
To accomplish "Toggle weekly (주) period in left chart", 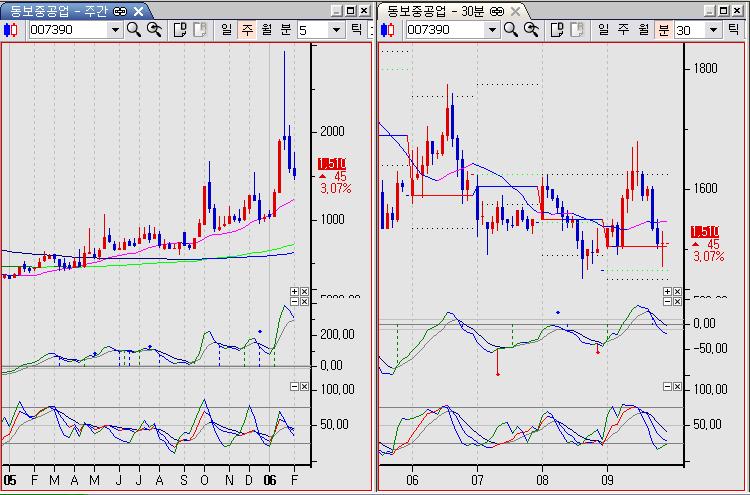I will pyautogui.click(x=247, y=30).
